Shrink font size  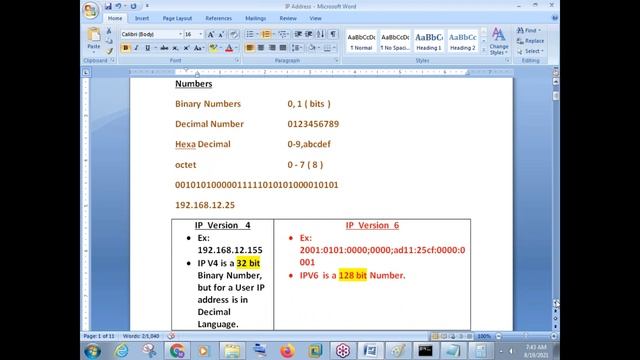[221, 34]
